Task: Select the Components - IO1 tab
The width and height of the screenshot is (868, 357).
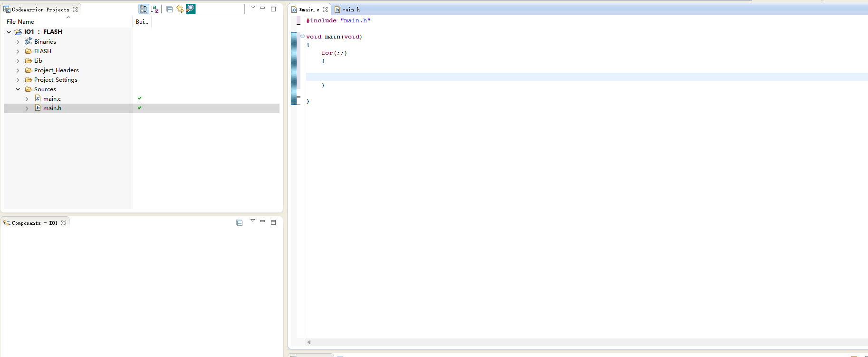Action: 34,223
